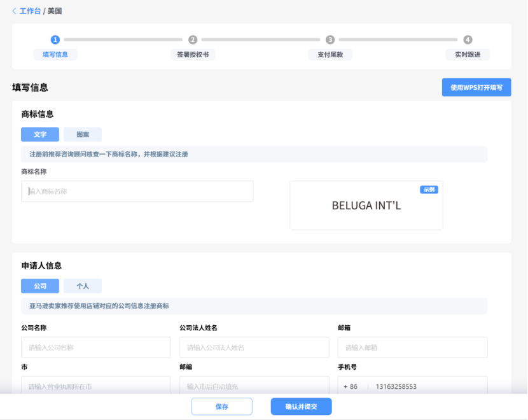Click the 填写信息 step label

pos(55,55)
